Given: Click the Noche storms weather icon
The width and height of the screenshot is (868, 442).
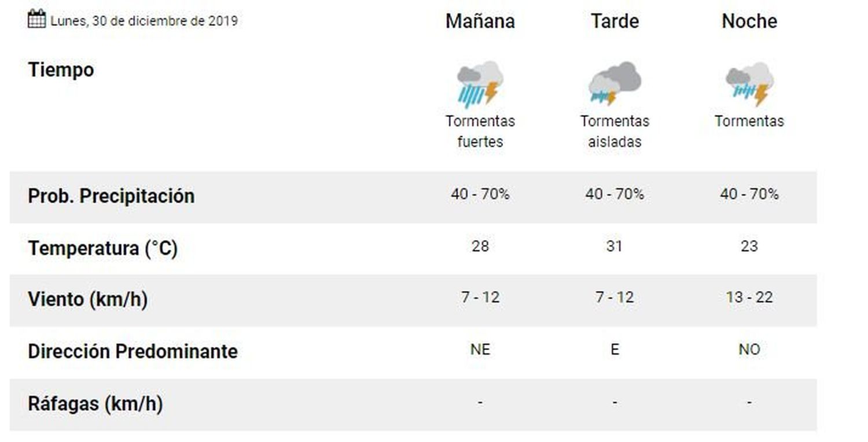Looking at the screenshot, I should 749,84.
